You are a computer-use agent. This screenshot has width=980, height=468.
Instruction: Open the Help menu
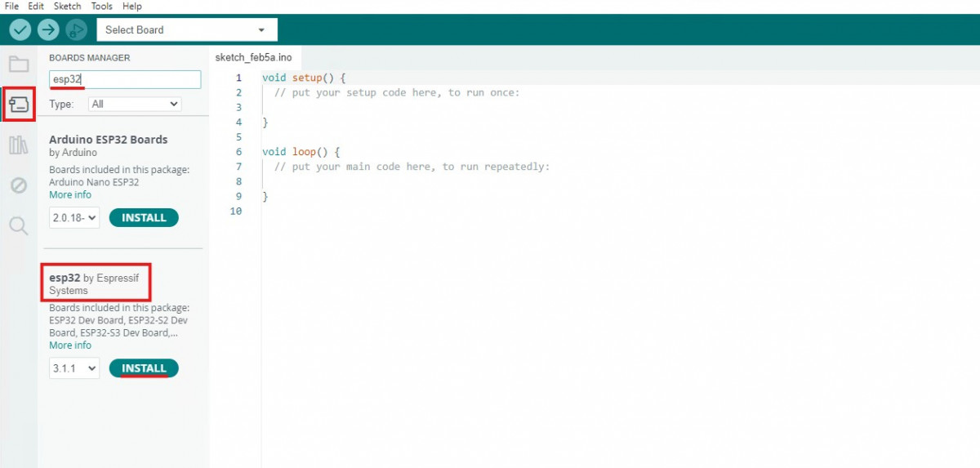click(132, 6)
